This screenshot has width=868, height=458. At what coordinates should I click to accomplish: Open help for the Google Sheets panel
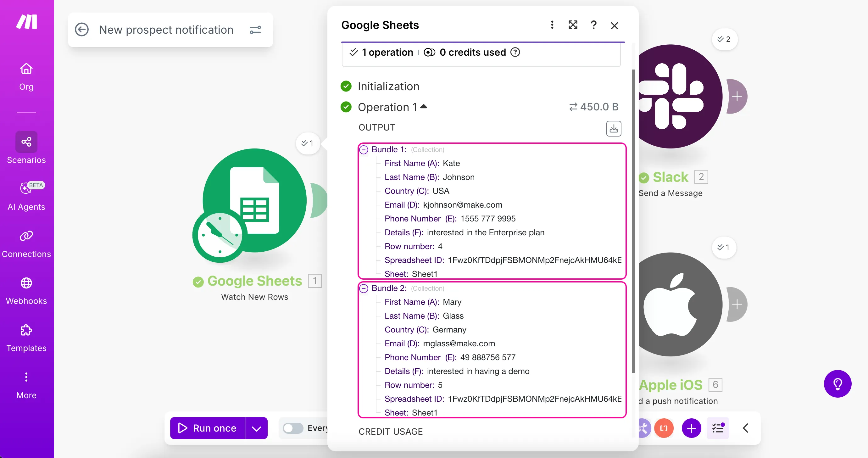(594, 25)
